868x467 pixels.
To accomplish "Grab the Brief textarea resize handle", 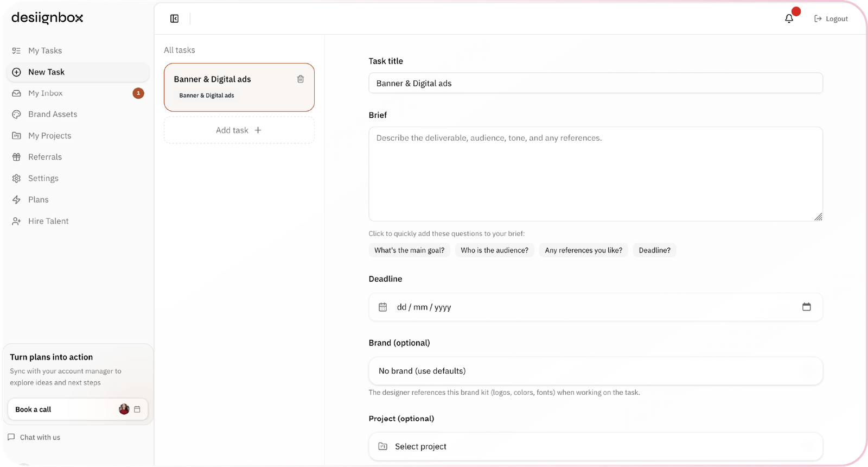I will click(x=818, y=217).
